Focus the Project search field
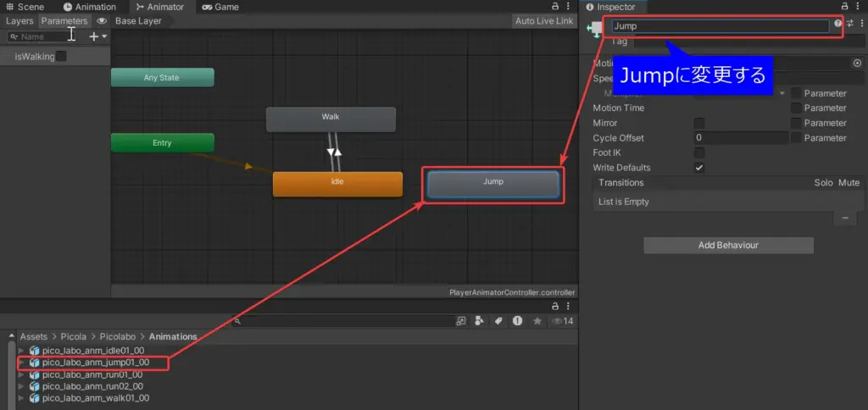This screenshot has width=868, height=410. pos(342,321)
